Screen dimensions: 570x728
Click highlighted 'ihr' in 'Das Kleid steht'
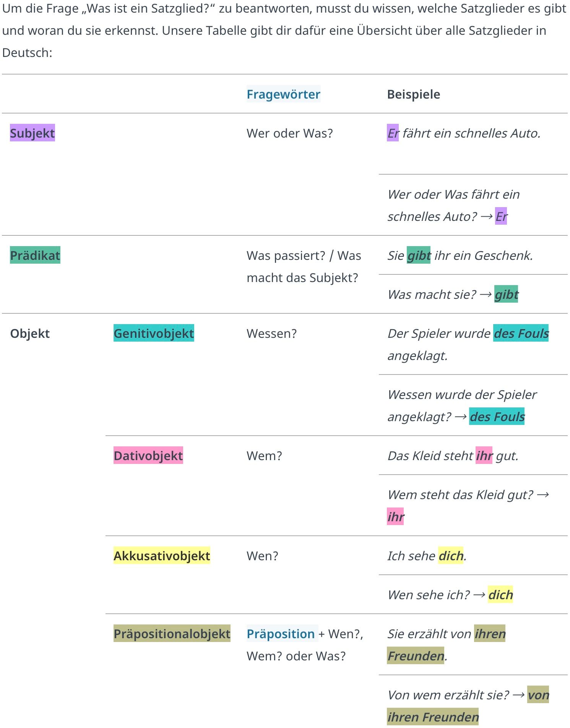coord(484,456)
